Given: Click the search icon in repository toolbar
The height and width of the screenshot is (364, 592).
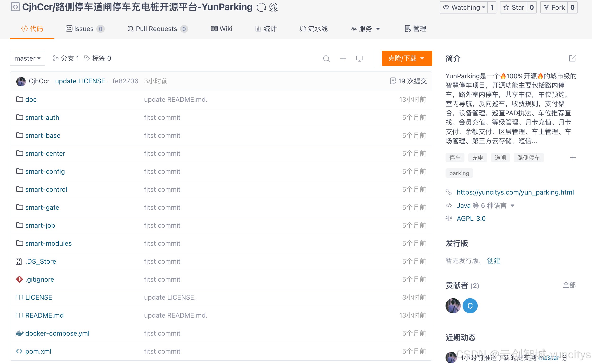Looking at the screenshot, I should click(x=326, y=58).
